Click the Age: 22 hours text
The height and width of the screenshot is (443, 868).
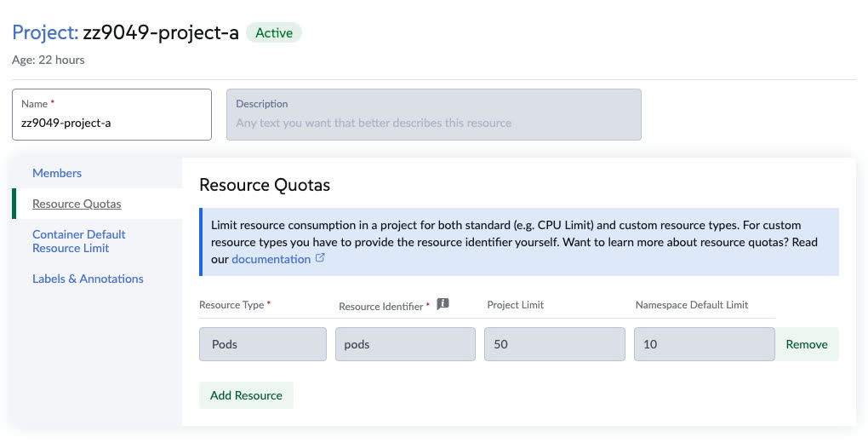pos(49,60)
